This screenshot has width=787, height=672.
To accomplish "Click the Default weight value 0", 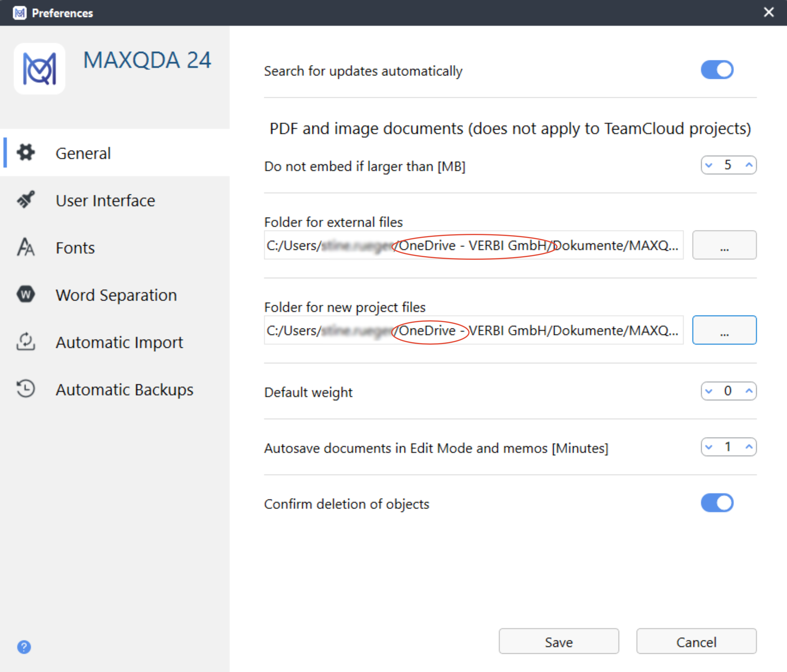I will click(728, 391).
